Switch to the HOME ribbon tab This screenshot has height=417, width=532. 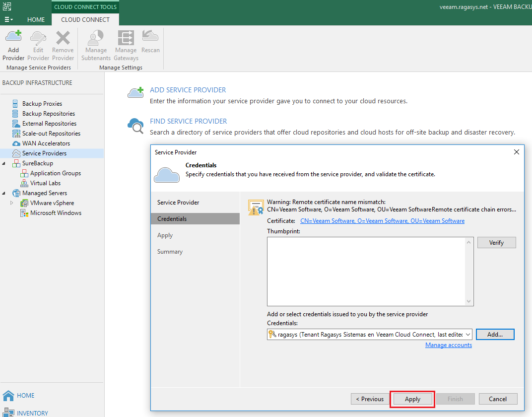tap(36, 19)
